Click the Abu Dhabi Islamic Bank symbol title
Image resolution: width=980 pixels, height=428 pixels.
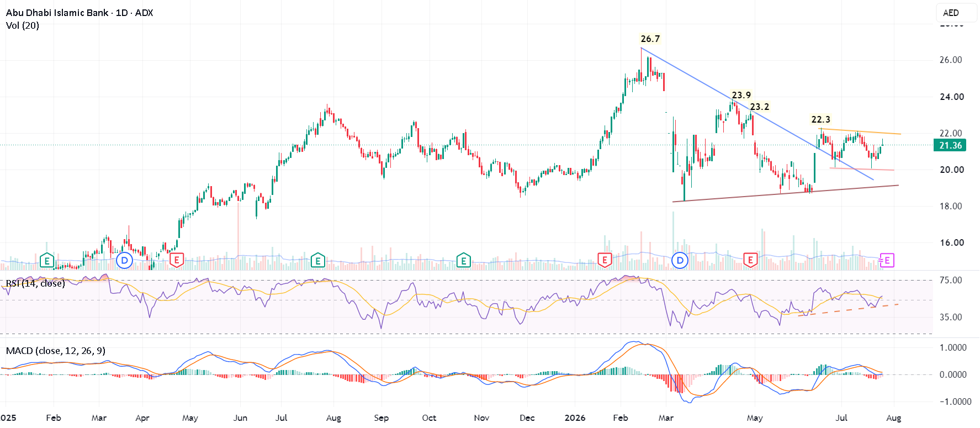[x=80, y=13]
